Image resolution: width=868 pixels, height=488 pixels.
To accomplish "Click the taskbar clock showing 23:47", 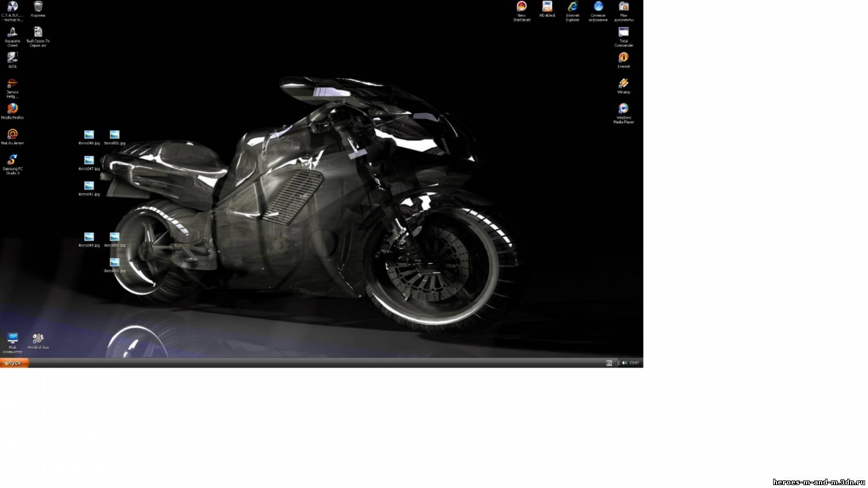I will tap(634, 363).
